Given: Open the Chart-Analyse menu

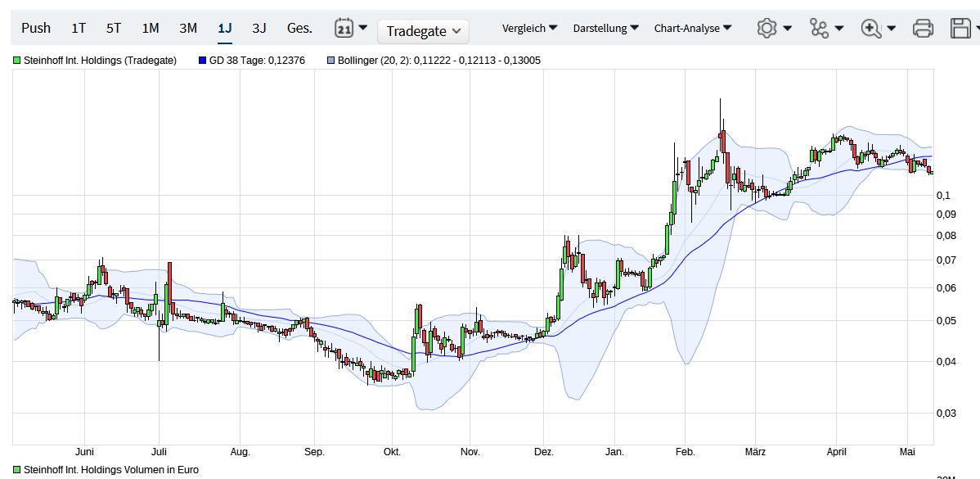Looking at the screenshot, I should 691,27.
